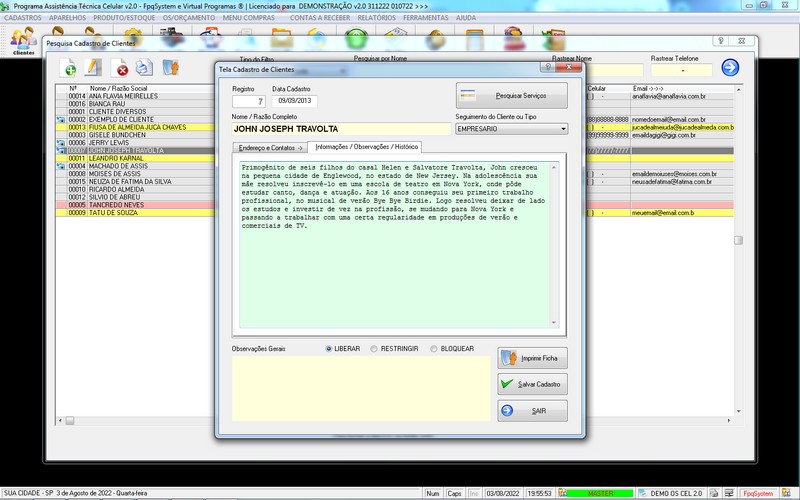Open the PRODUTO/ESTOQUE menu
This screenshot has height=500, width=800.
[x=124, y=18]
